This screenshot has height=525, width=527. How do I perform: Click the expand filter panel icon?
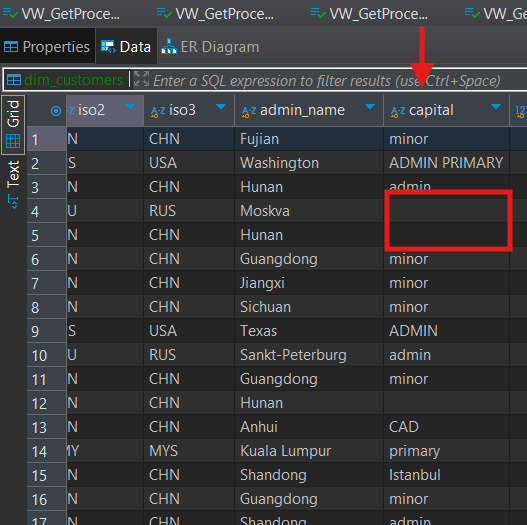pyautogui.click(x=141, y=79)
